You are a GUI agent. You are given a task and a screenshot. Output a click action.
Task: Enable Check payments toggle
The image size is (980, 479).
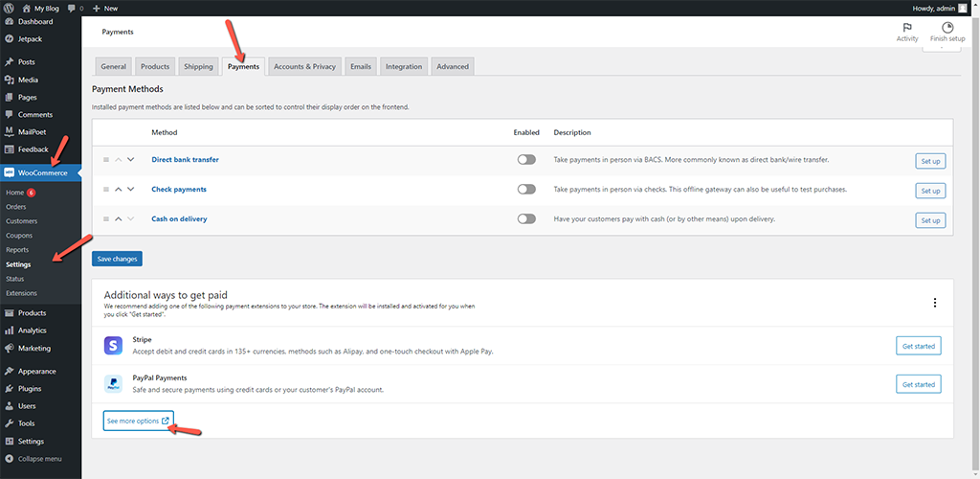(x=526, y=190)
